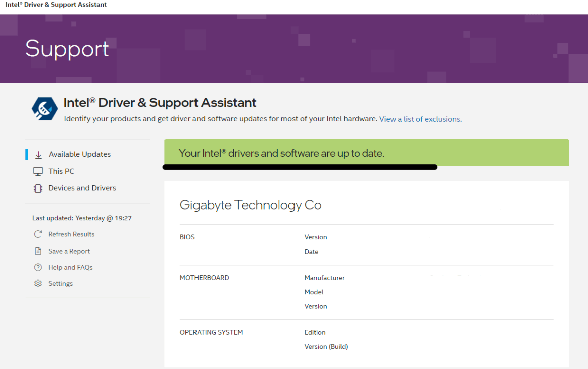Image resolution: width=588 pixels, height=369 pixels.
Task: Open the list of exclusions link
Action: coord(420,119)
